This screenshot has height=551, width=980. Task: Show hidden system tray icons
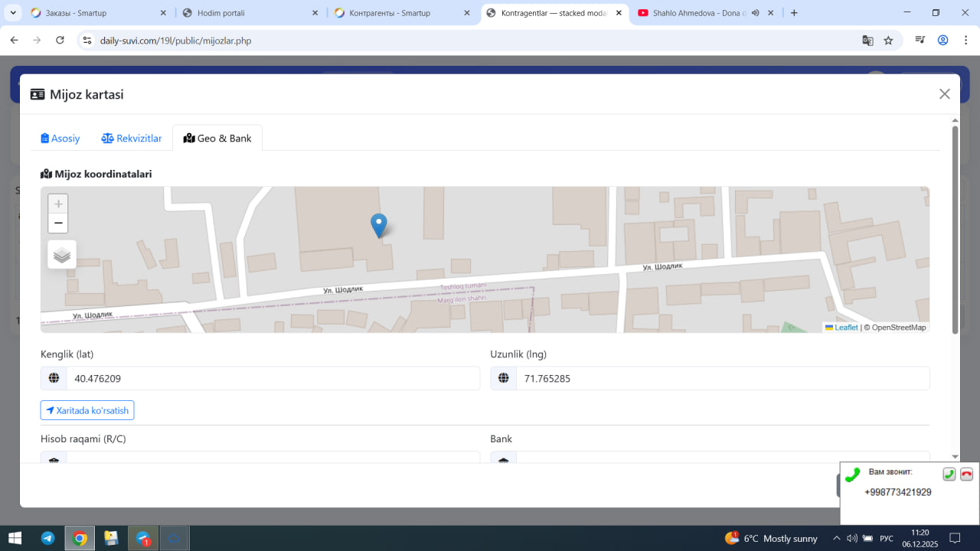(836, 538)
